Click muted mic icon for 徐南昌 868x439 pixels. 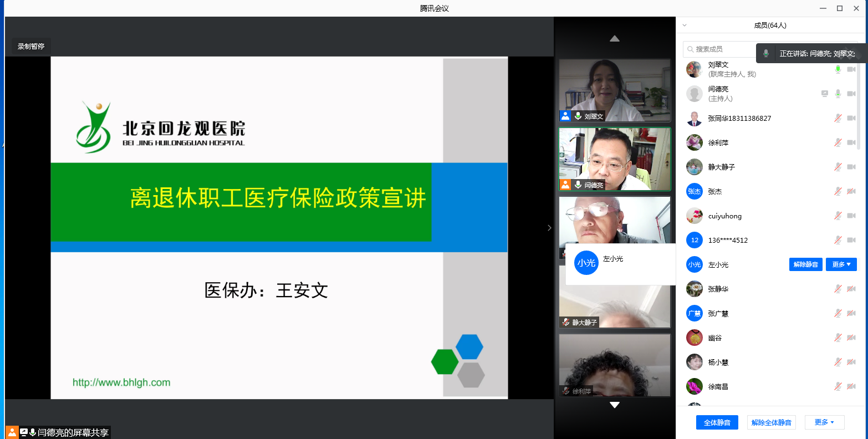(838, 386)
